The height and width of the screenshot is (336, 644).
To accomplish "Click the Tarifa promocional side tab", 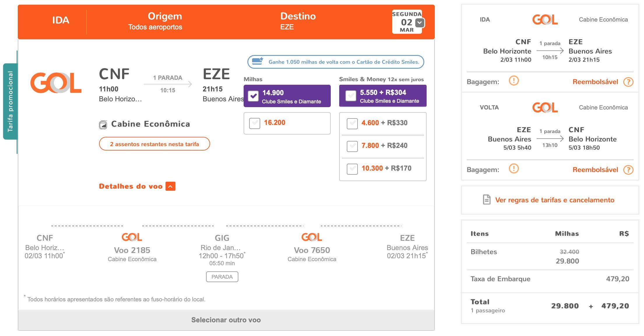I will (10, 101).
